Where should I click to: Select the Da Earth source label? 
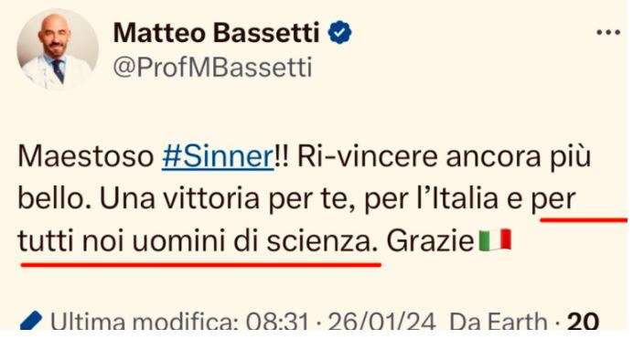coord(499,322)
